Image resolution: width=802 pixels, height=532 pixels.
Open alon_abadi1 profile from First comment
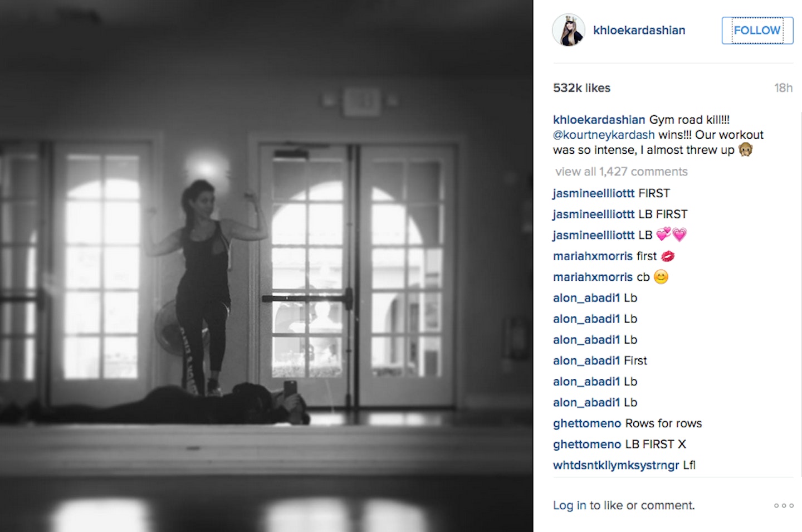click(586, 361)
